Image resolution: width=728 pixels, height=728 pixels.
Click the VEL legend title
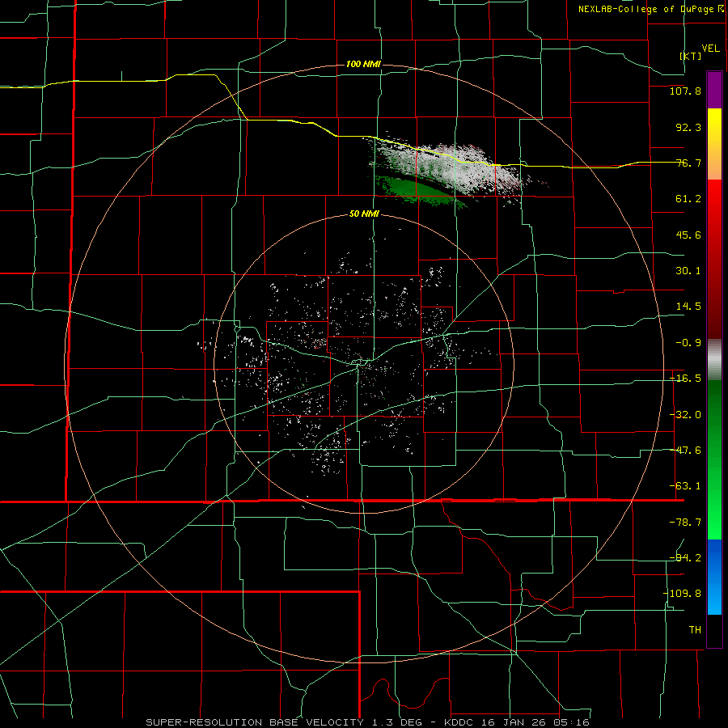click(x=710, y=49)
